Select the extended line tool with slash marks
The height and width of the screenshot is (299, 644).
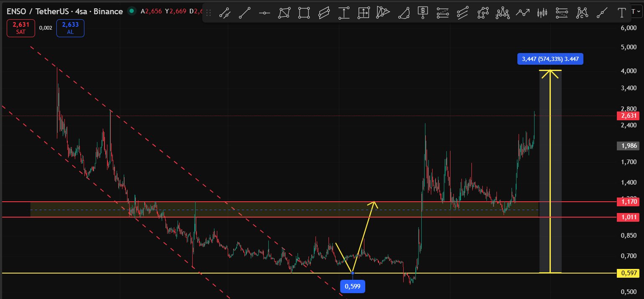click(225, 13)
